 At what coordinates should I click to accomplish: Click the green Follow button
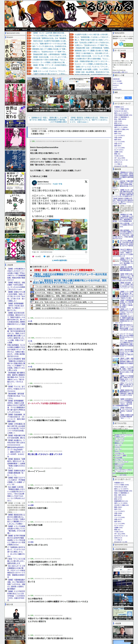point(128,45)
